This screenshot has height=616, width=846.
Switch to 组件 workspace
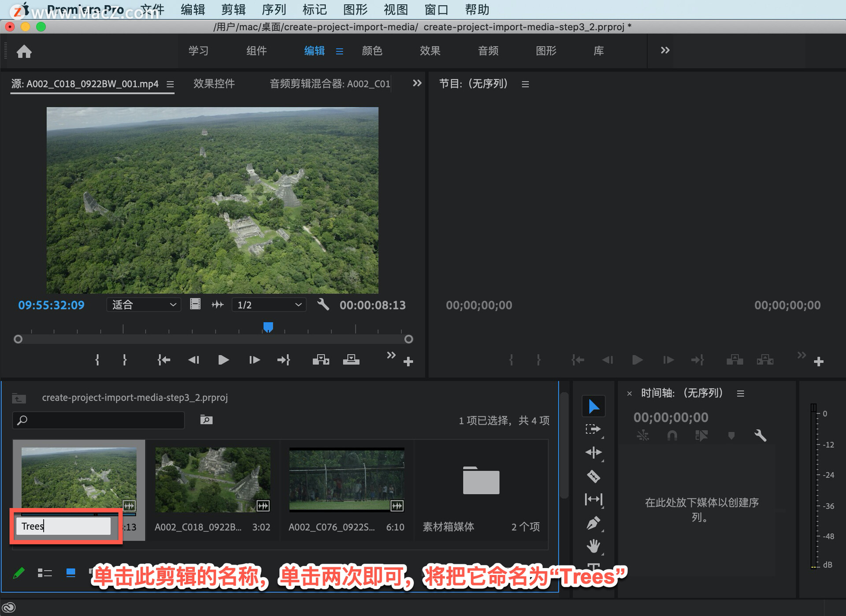point(256,51)
